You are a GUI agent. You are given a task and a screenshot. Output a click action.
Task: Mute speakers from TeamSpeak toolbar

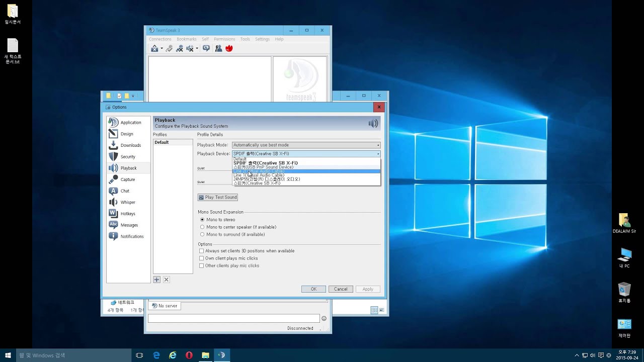[x=190, y=48]
